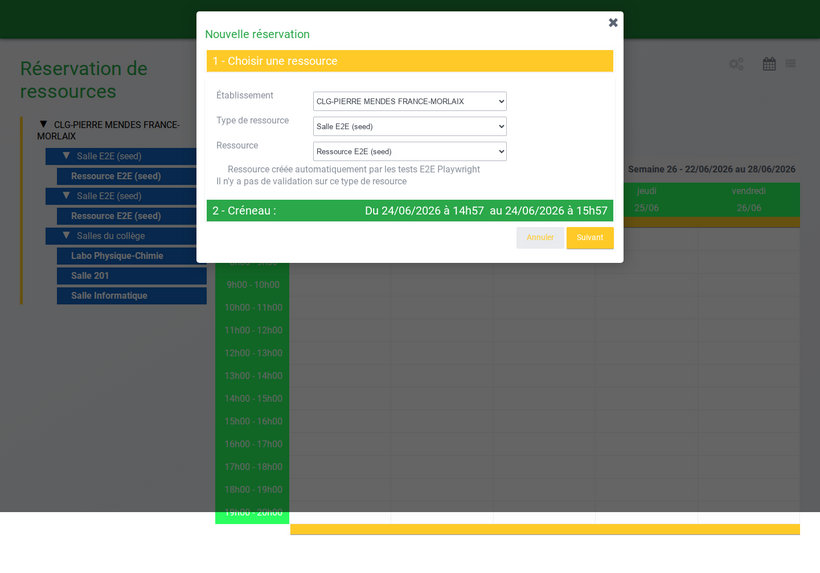
Task: Expand the Choisir une ressource section header
Action: 409,61
